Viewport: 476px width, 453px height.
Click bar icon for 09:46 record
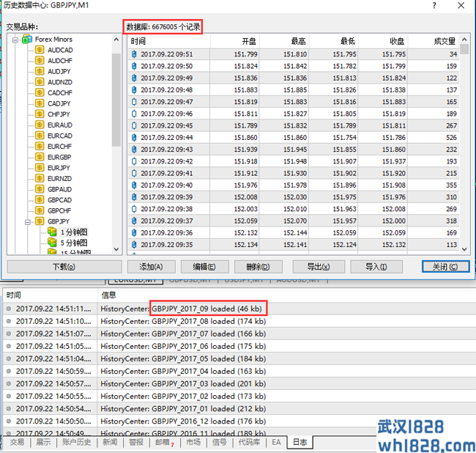(134, 114)
